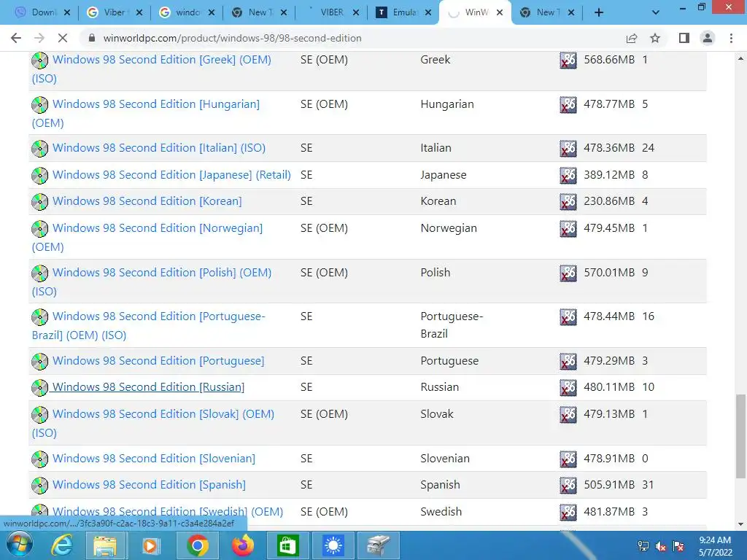Select the Portuguese-Brazil language cell

(452, 324)
